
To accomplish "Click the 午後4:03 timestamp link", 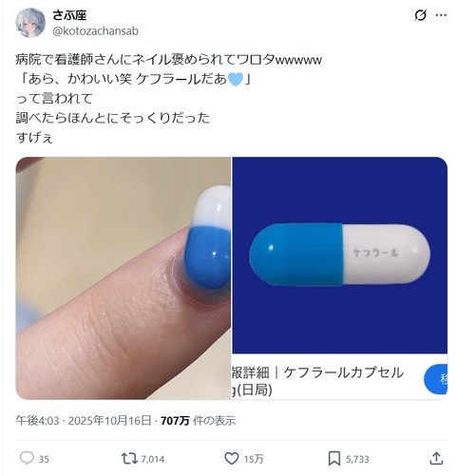I will [x=37, y=421].
